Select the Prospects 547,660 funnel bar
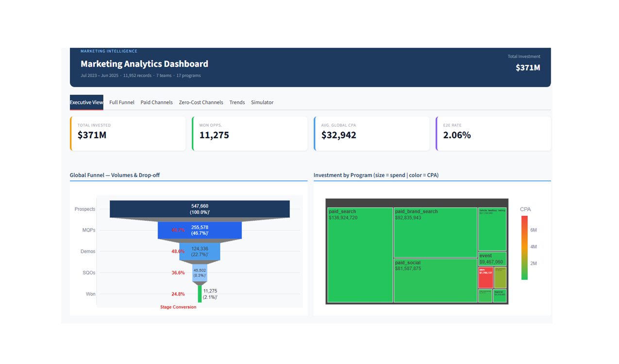Screen dimensions: 619x364 coord(200,209)
